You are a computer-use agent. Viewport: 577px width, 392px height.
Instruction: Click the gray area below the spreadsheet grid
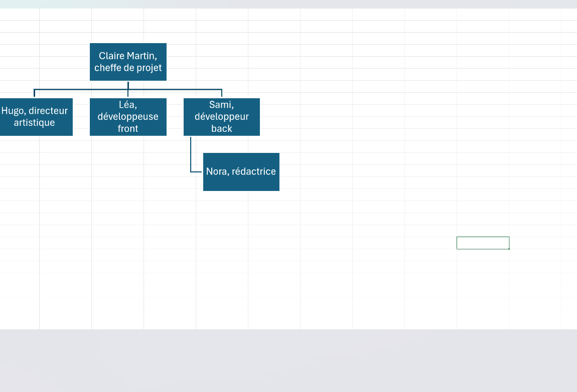coord(288,360)
